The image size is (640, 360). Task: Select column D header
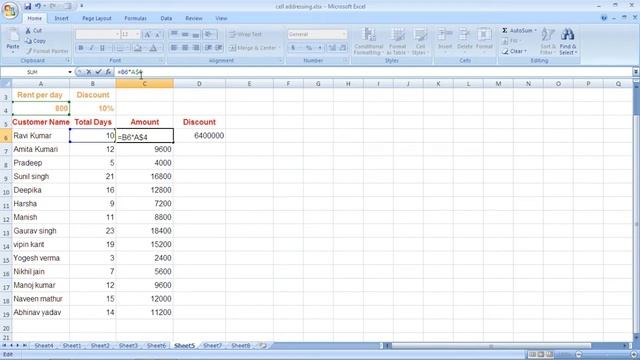[199, 84]
